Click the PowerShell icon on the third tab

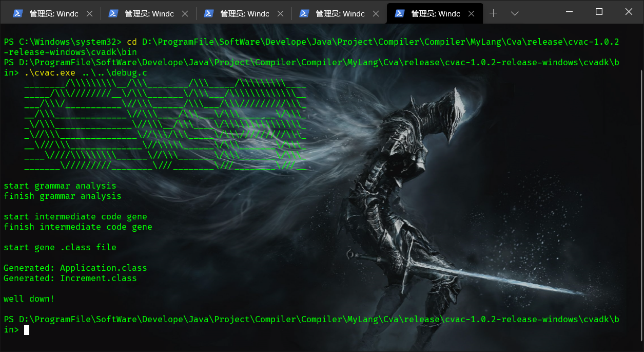click(x=209, y=14)
